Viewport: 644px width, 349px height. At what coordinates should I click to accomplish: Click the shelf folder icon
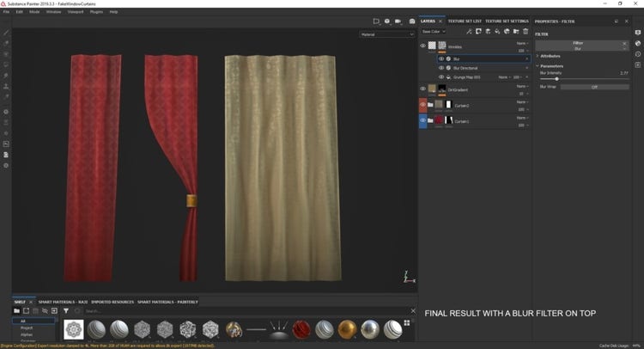[x=16, y=311]
